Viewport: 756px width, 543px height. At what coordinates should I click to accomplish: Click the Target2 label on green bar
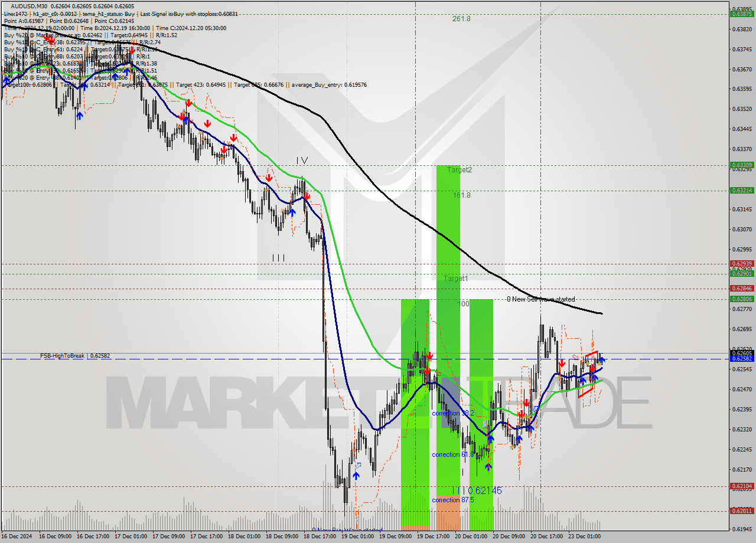(460, 170)
